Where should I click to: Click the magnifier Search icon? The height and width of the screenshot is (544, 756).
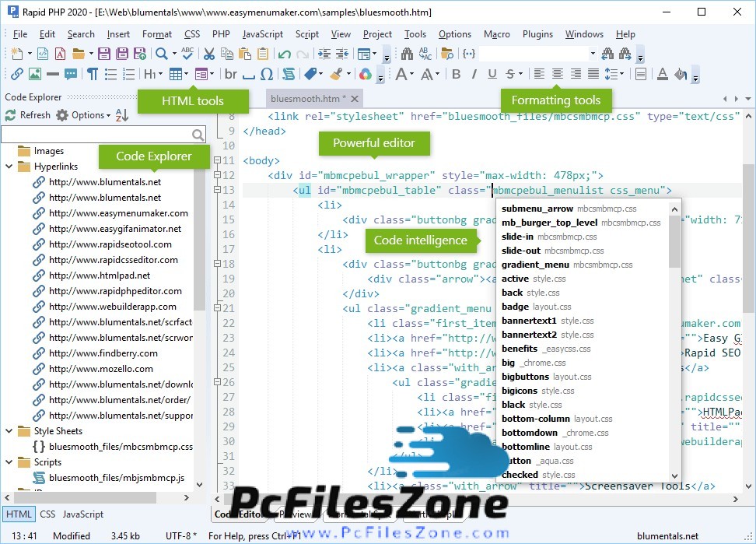click(x=162, y=54)
